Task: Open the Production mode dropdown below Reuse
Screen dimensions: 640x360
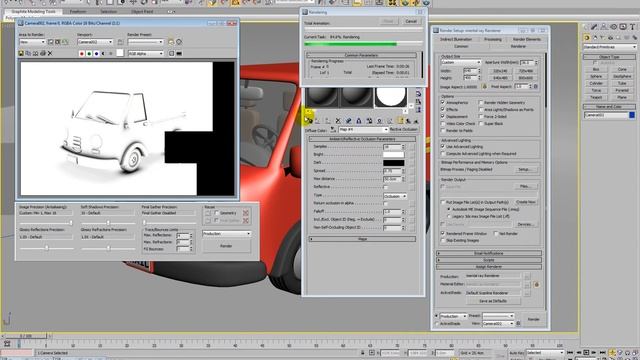Action: coord(227,233)
